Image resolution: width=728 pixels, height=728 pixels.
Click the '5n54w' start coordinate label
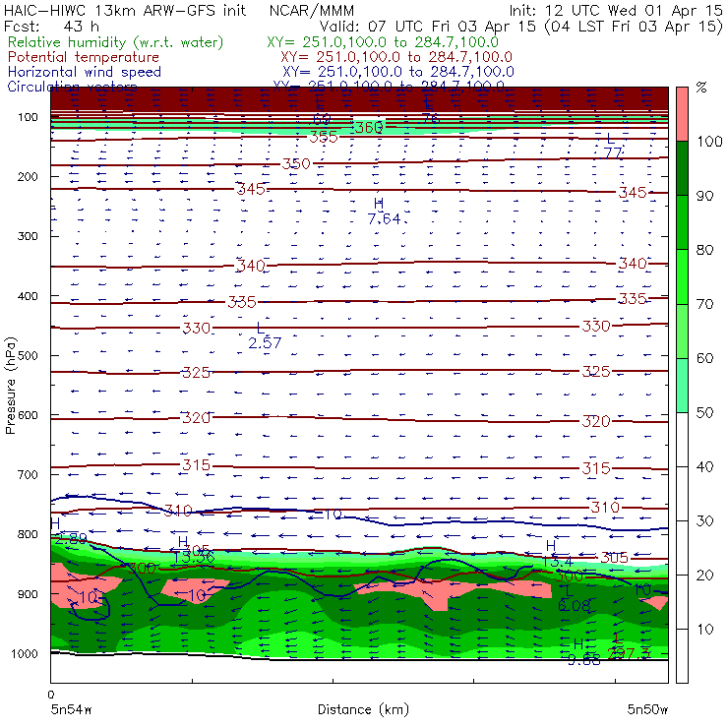72,709
